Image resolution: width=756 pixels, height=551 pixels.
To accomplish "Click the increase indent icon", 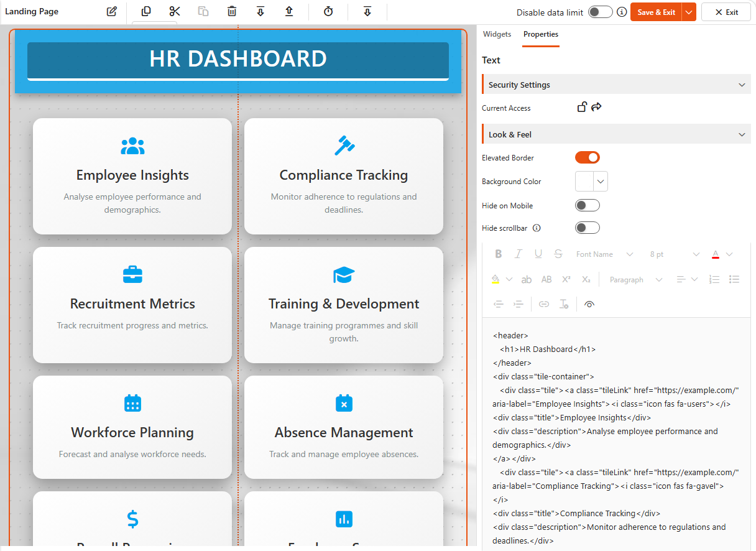I will [x=519, y=304].
